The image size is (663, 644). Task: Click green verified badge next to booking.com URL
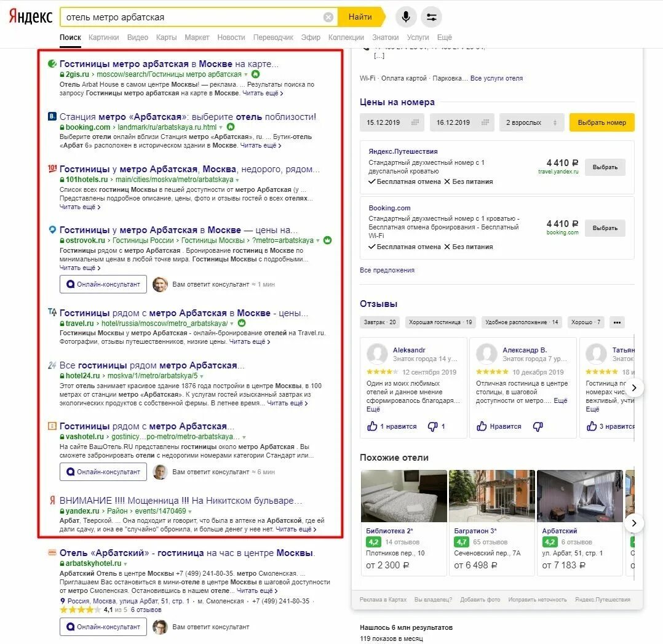point(231,127)
